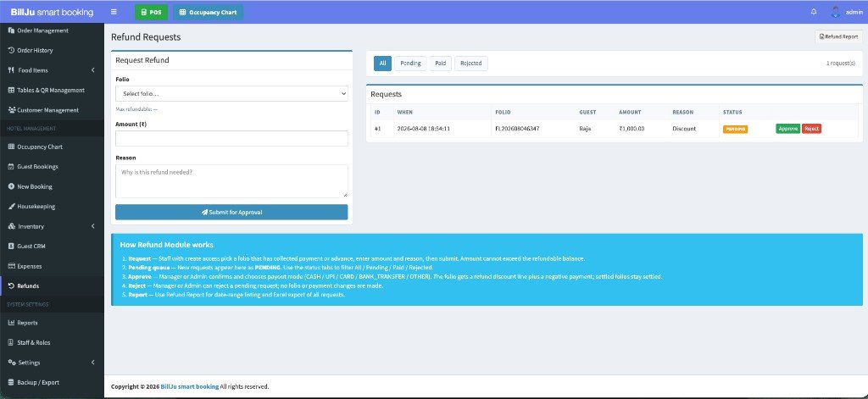Select the Pending filter tab

point(410,63)
